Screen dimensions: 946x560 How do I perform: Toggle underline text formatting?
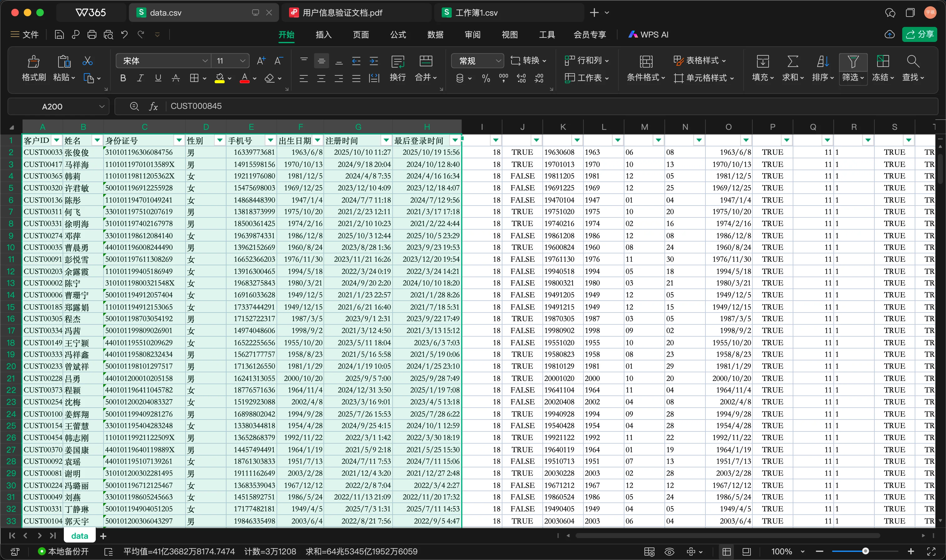click(x=158, y=79)
